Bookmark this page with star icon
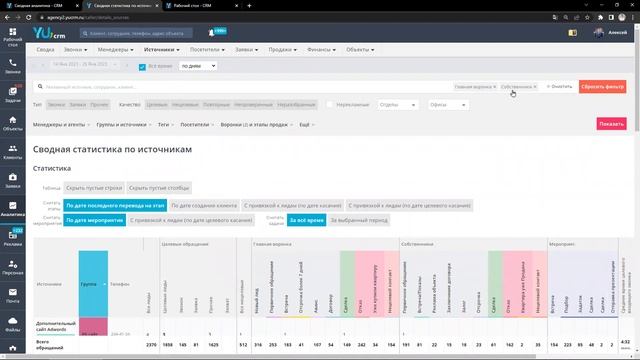The height and width of the screenshot is (360, 640). [587, 17]
